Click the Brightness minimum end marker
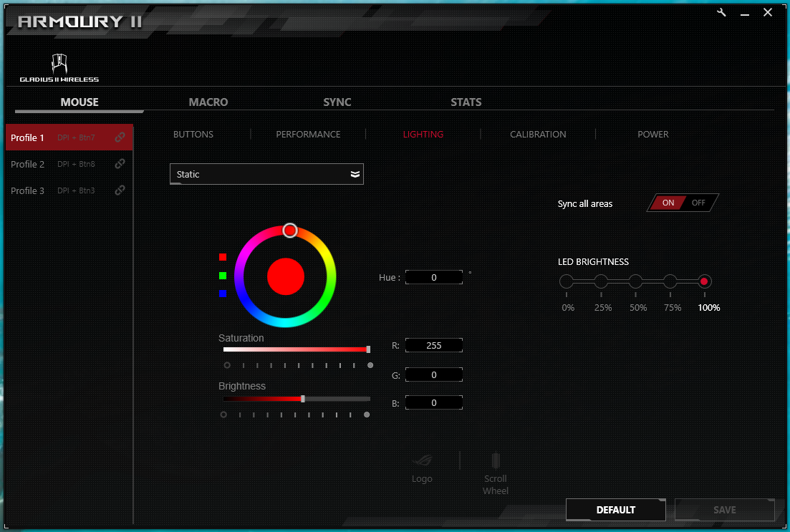The image size is (790, 532). [x=223, y=415]
